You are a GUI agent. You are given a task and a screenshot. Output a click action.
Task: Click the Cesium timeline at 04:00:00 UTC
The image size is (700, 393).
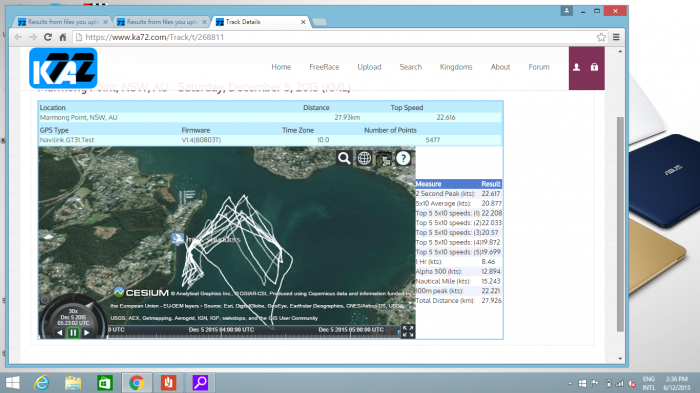(x=221, y=330)
